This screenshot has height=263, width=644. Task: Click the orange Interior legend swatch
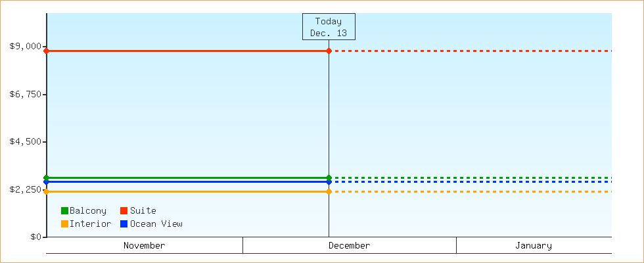64,224
